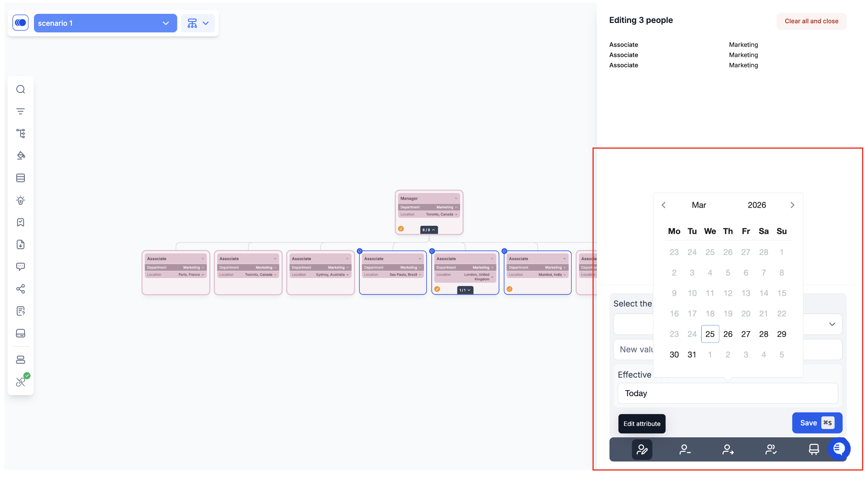This screenshot has height=484, width=868.
Task: Click the move person arrow icon
Action: tap(728, 450)
